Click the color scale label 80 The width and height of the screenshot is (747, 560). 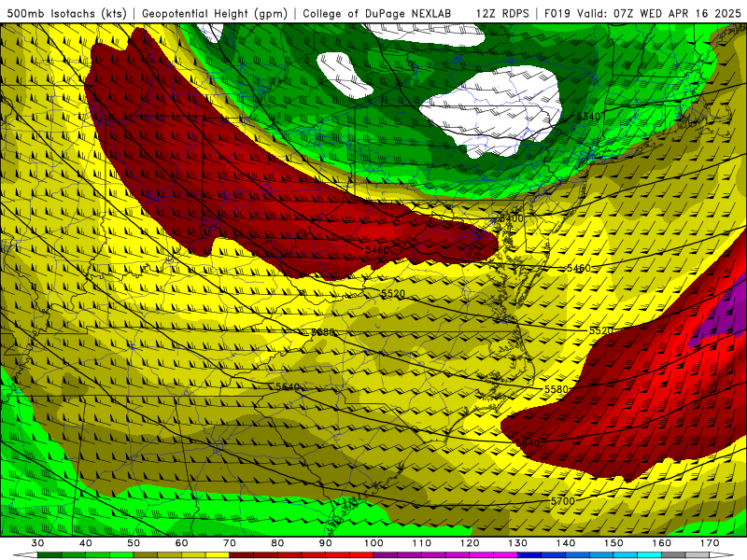tap(277, 543)
